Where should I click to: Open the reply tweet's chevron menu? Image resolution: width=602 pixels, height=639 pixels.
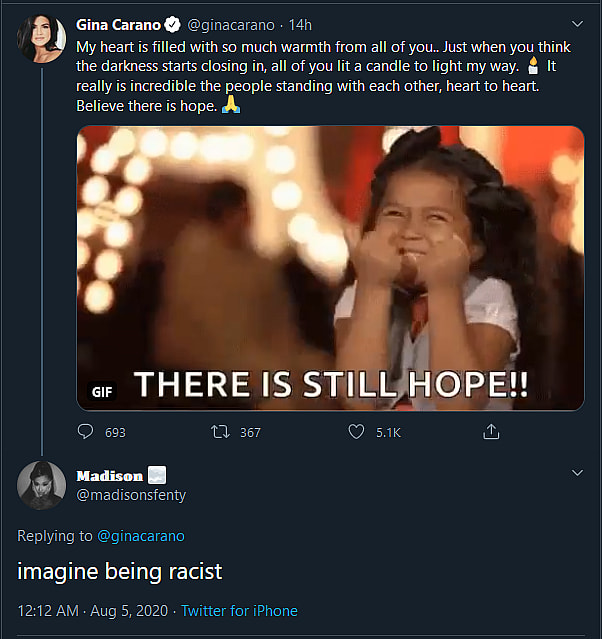(x=577, y=472)
